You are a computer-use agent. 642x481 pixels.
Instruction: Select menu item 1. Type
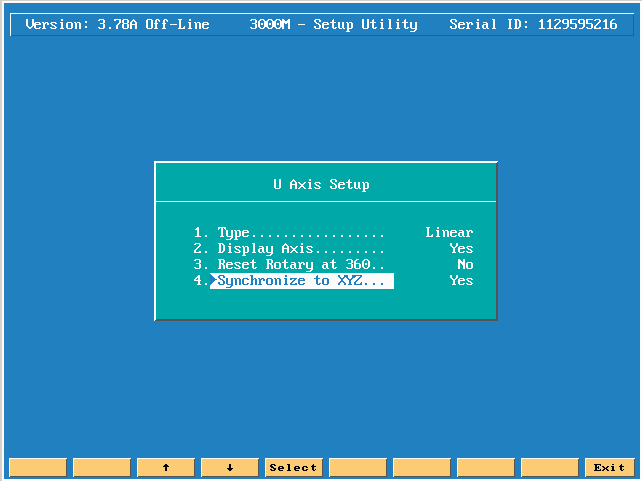pyautogui.click(x=289, y=233)
